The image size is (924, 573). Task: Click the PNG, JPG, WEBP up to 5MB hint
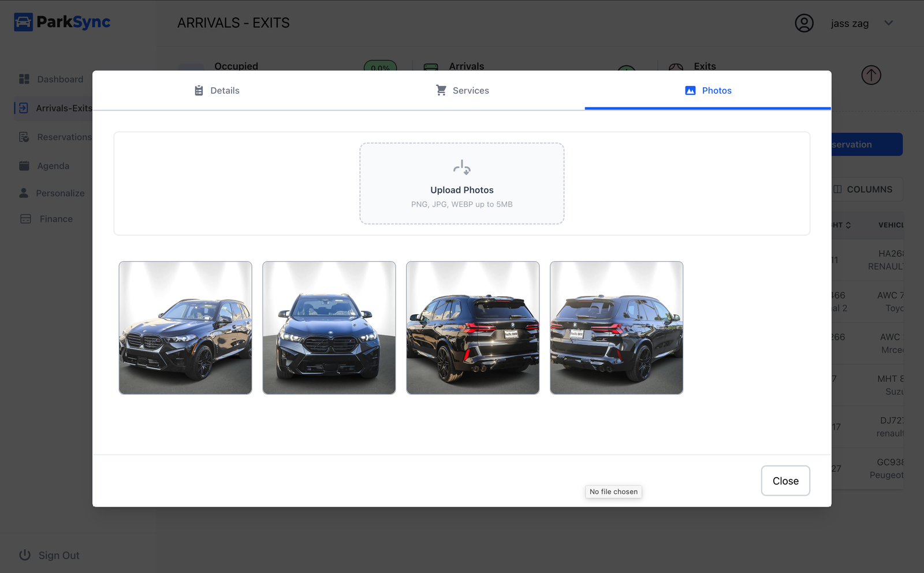pos(462,204)
